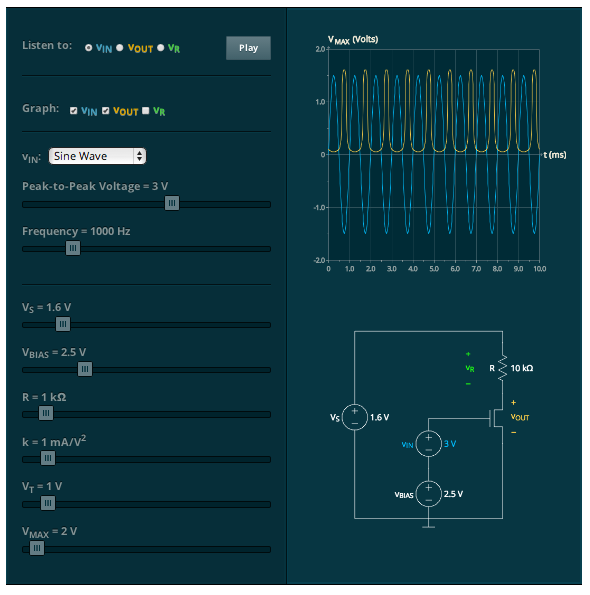
Task: Click the 't (ms)' axis label
Action: click(x=555, y=155)
